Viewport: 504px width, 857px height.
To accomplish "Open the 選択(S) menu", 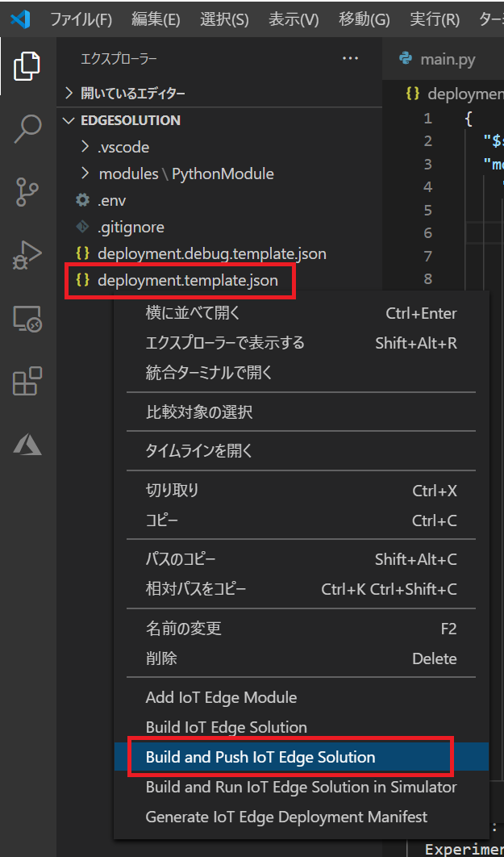I will 224,19.
